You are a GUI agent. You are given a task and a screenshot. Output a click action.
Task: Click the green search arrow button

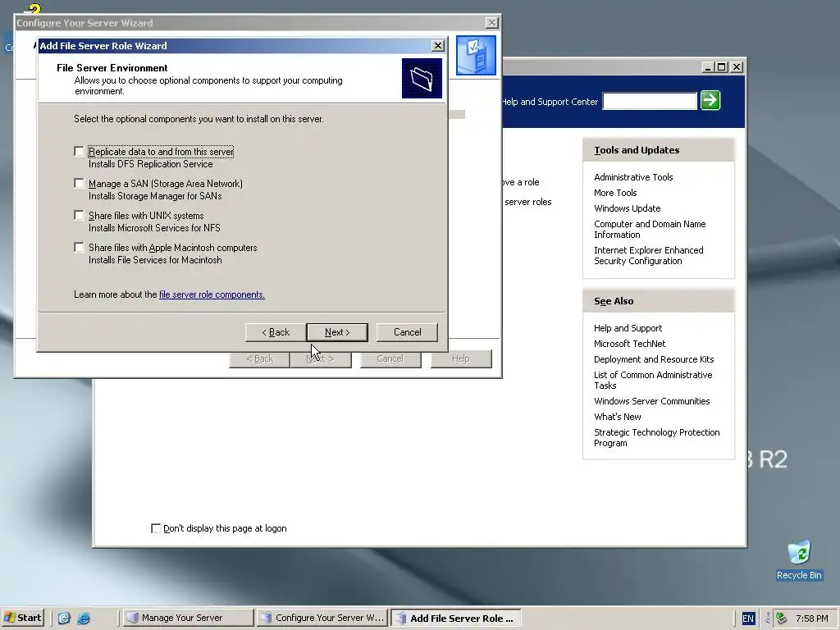click(x=710, y=100)
